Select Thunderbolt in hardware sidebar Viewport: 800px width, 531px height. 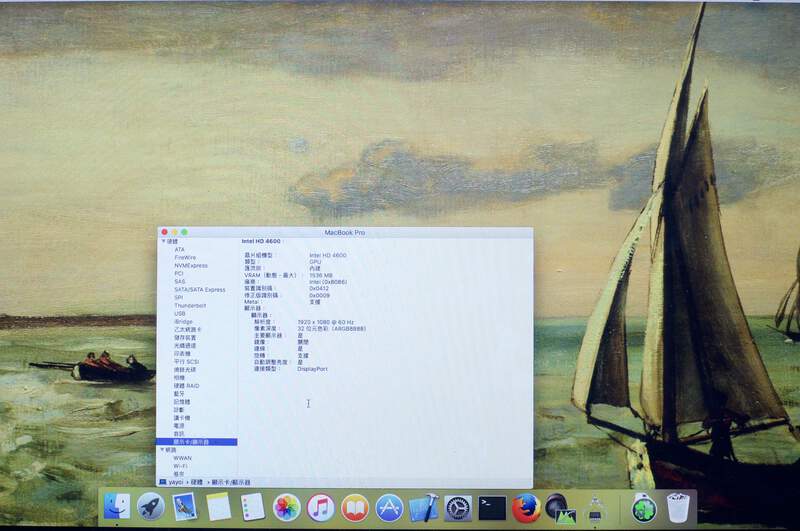point(189,305)
